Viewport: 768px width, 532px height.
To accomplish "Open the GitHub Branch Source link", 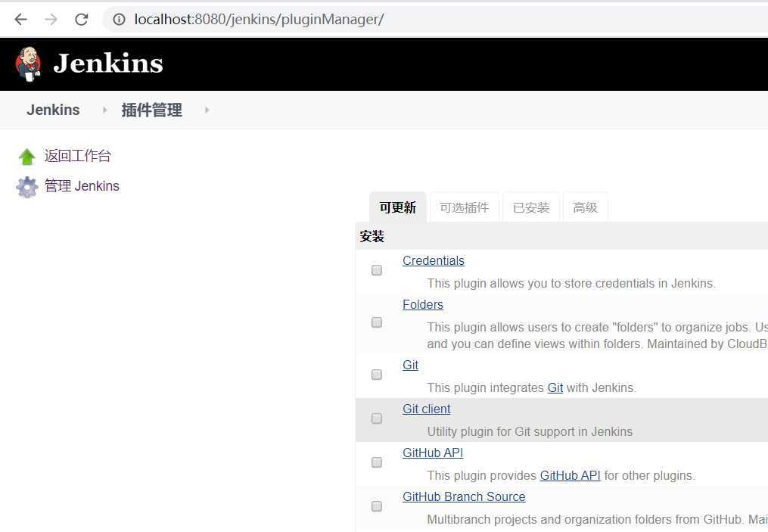I will pyautogui.click(x=464, y=496).
